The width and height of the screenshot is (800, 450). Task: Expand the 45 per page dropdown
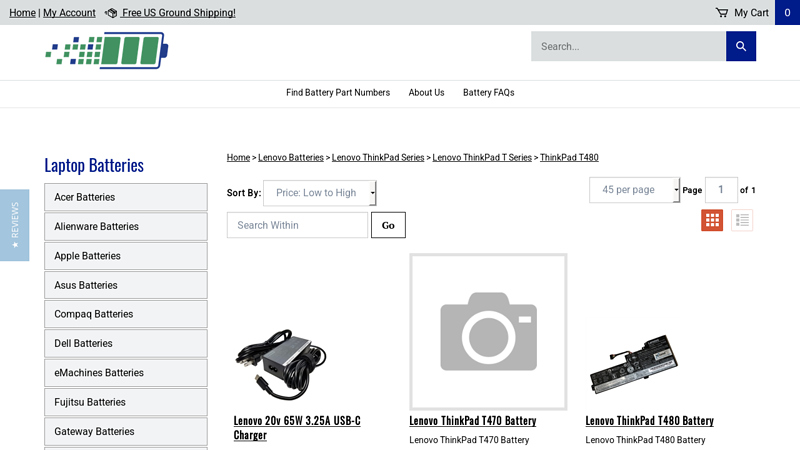coord(634,190)
